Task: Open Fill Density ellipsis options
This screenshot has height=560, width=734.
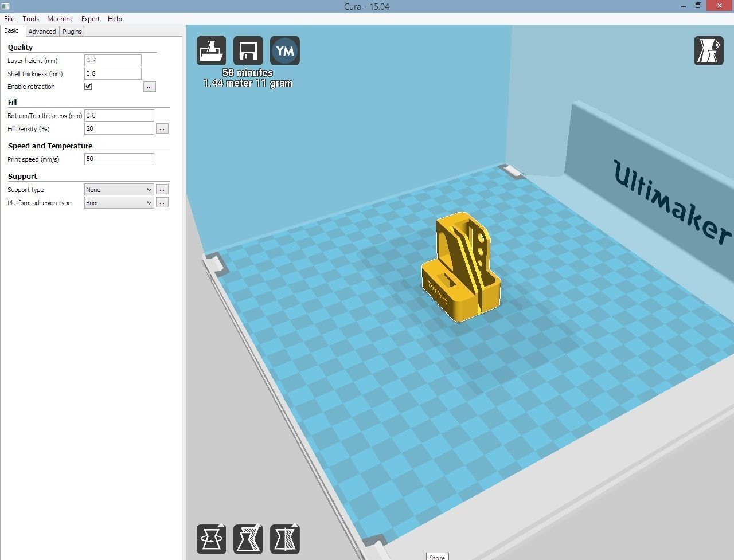Action: click(x=162, y=128)
